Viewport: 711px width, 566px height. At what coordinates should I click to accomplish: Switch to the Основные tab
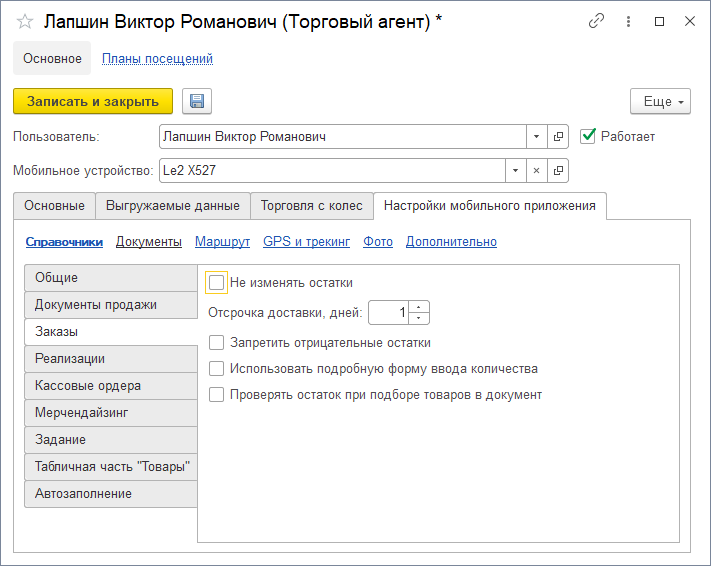pos(54,206)
